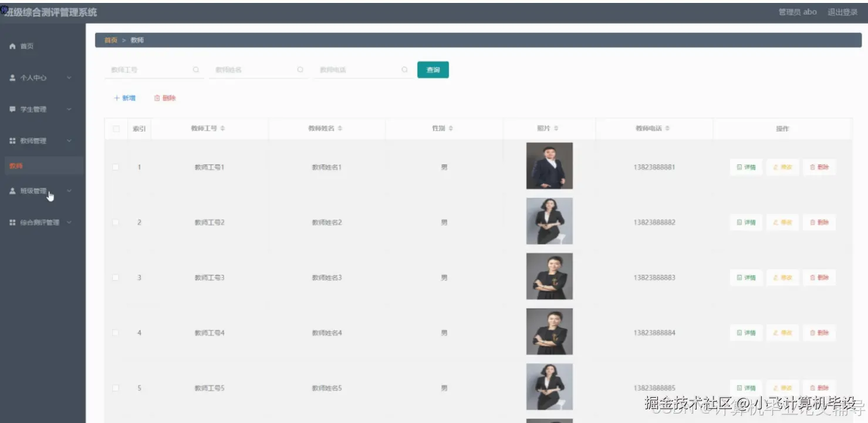Click 修改 for 教师工号4
The height and width of the screenshot is (423, 868).
(783, 333)
